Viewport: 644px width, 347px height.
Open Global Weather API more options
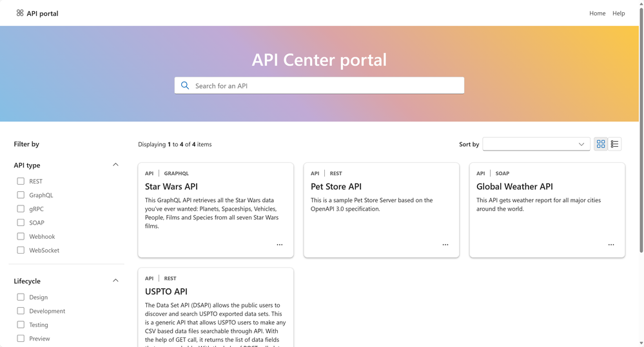point(611,245)
